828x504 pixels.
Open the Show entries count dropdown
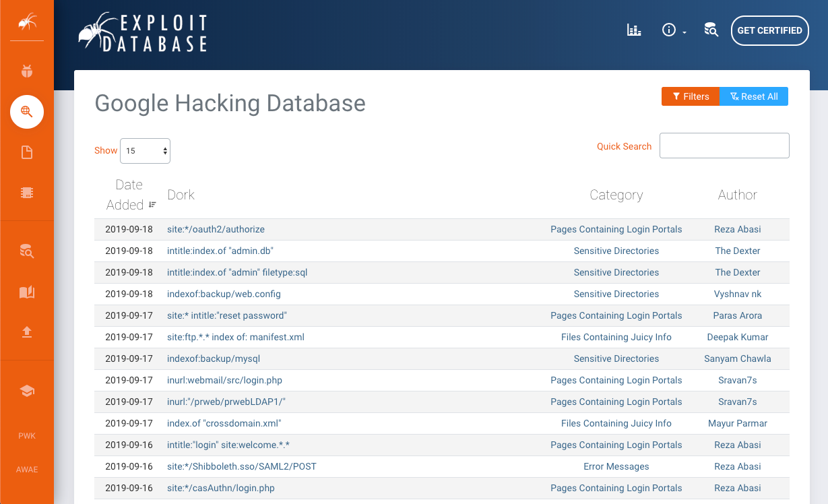(145, 151)
